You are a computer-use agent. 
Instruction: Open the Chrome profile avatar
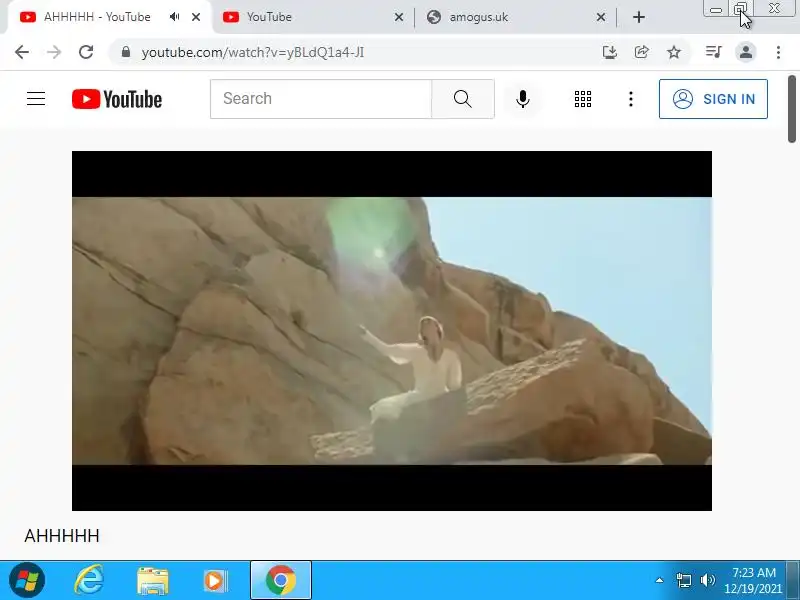pyautogui.click(x=745, y=52)
